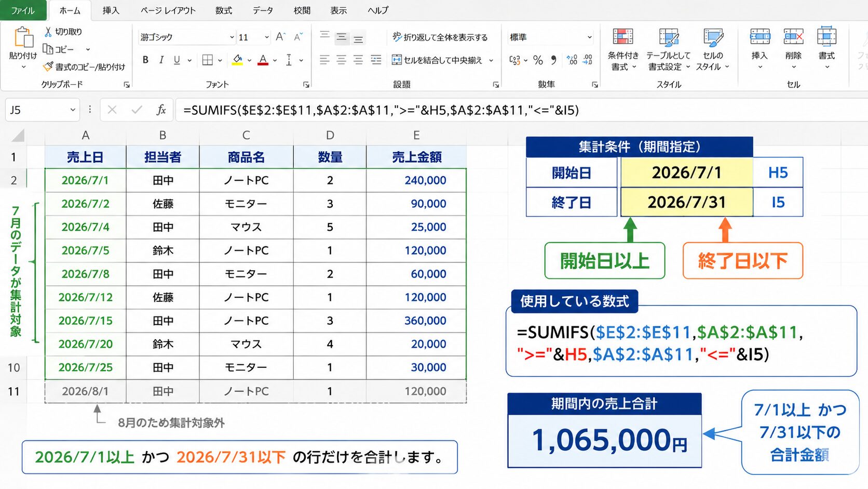Open the font name dropdown
Screen dimensions: 868x489
point(232,37)
